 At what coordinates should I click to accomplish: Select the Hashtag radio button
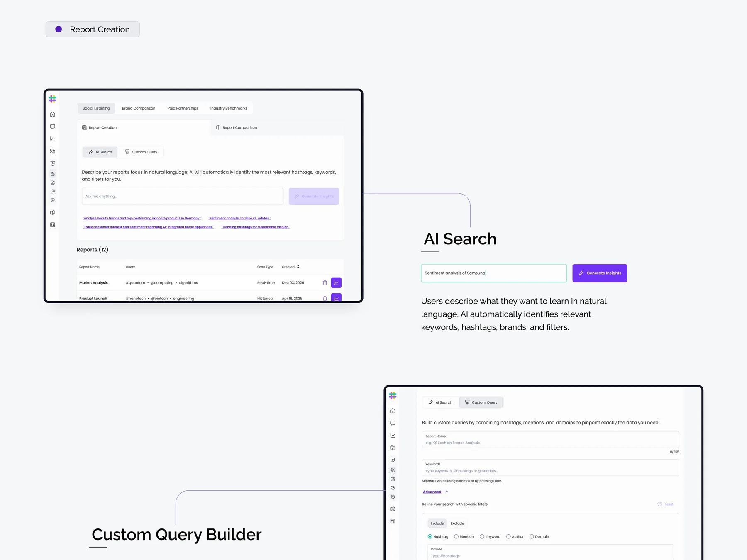(x=430, y=537)
